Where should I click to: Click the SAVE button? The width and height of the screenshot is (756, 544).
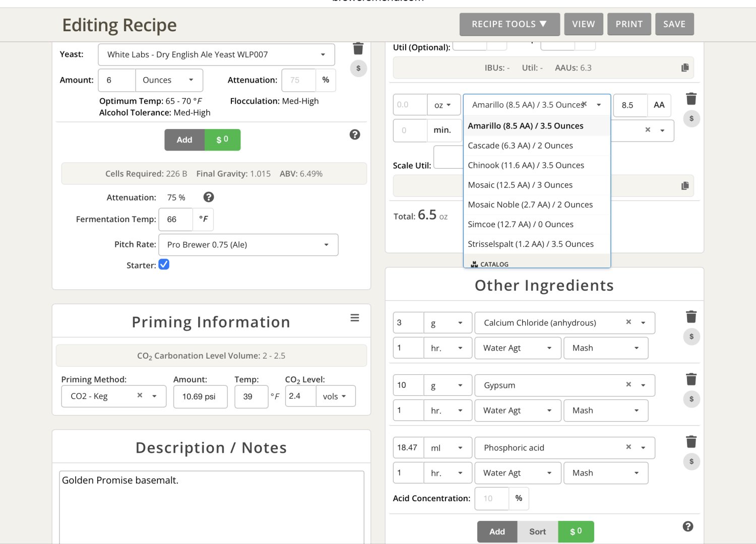(674, 24)
